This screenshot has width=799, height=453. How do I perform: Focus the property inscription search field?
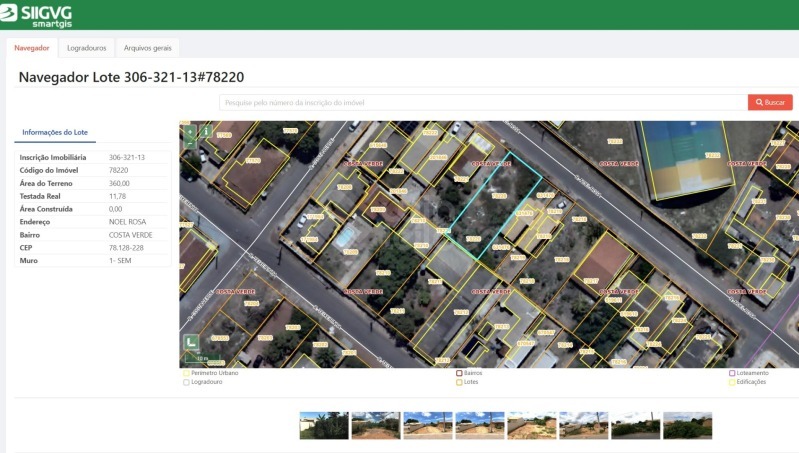click(x=483, y=102)
